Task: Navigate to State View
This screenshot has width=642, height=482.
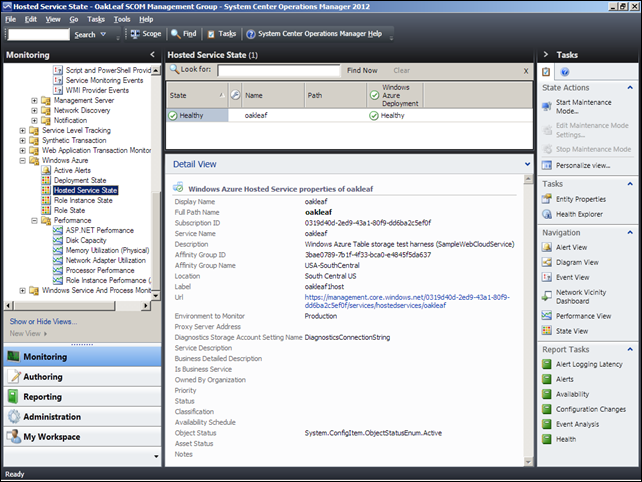Action: (x=572, y=331)
